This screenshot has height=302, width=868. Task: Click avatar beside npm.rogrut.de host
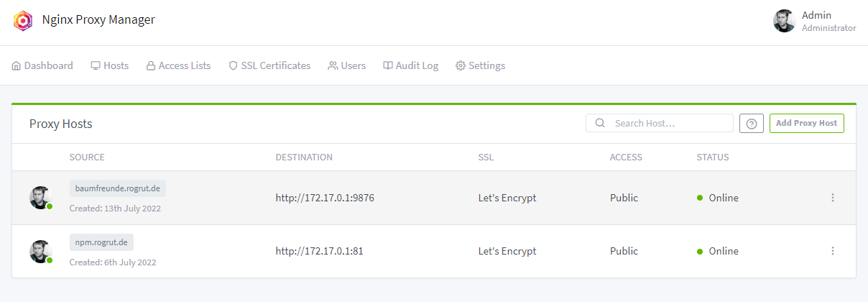(x=41, y=252)
